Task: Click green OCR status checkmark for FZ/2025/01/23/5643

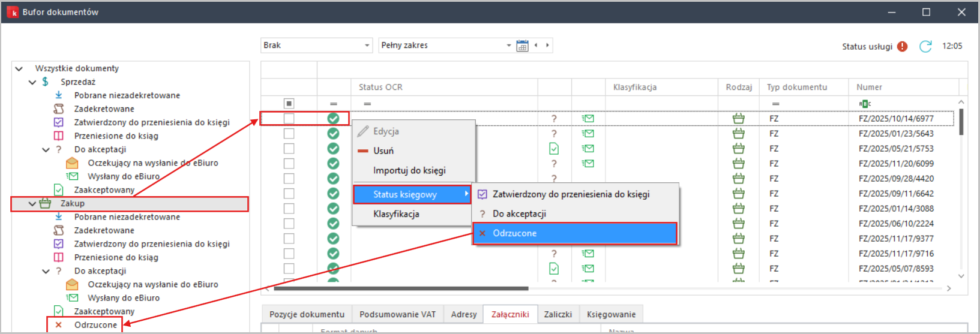Action: (333, 134)
